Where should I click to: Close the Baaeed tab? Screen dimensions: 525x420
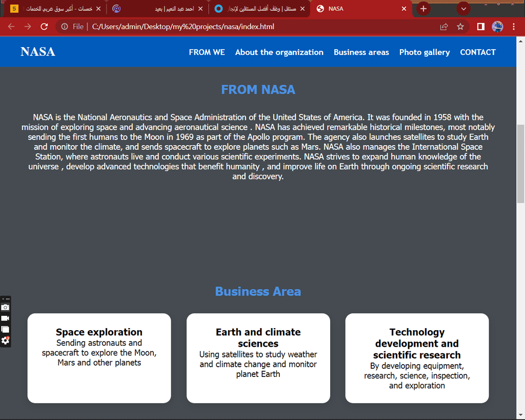[x=200, y=9]
